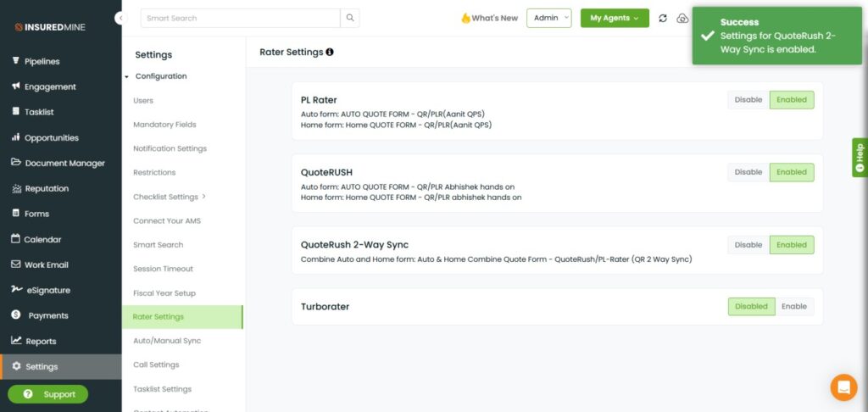This screenshot has height=412, width=868.
Task: Disable the PL Rater
Action: click(748, 100)
